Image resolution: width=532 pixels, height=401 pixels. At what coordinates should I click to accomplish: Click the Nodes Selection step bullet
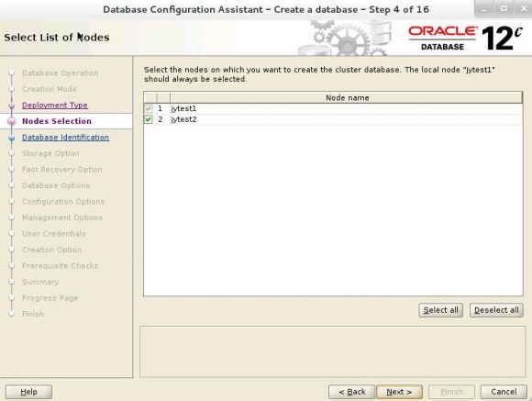point(12,121)
